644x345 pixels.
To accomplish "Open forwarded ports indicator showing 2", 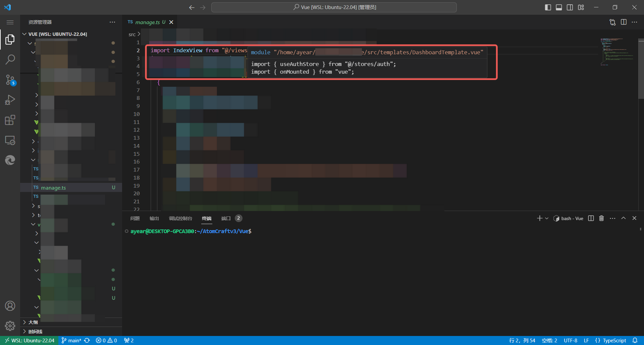I will pyautogui.click(x=129, y=340).
